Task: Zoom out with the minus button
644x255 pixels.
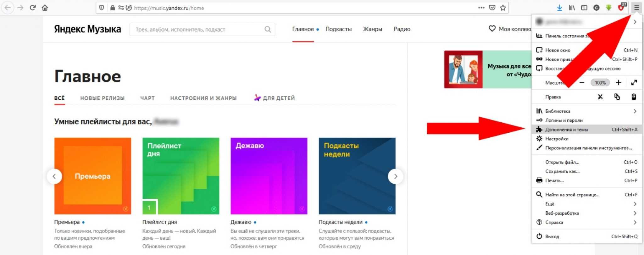Action: [x=582, y=83]
